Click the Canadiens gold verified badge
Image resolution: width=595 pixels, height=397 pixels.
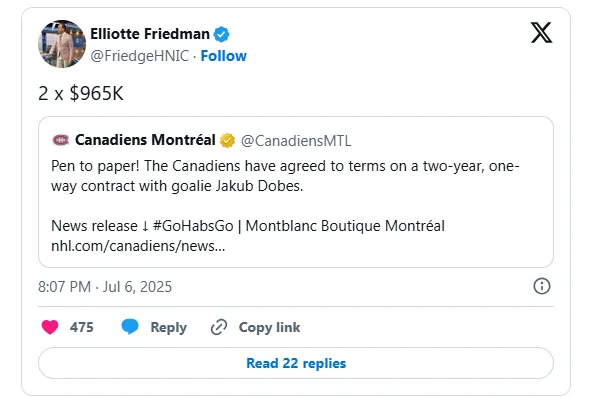point(228,140)
